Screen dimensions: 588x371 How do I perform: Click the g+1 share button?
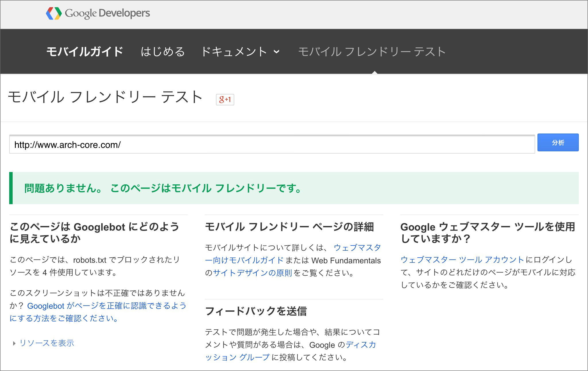coord(225,99)
